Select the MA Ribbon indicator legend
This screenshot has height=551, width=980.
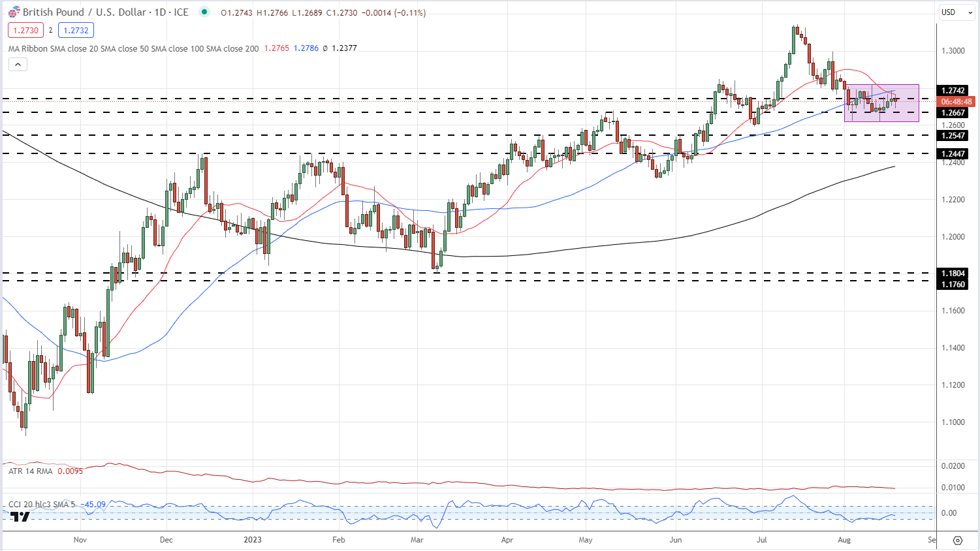(134, 48)
